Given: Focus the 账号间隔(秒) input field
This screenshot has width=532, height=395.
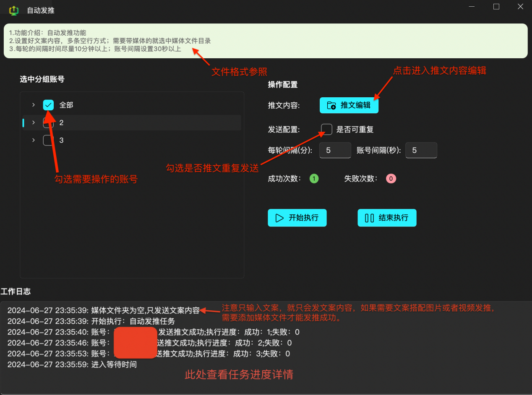Looking at the screenshot, I should 421,150.
